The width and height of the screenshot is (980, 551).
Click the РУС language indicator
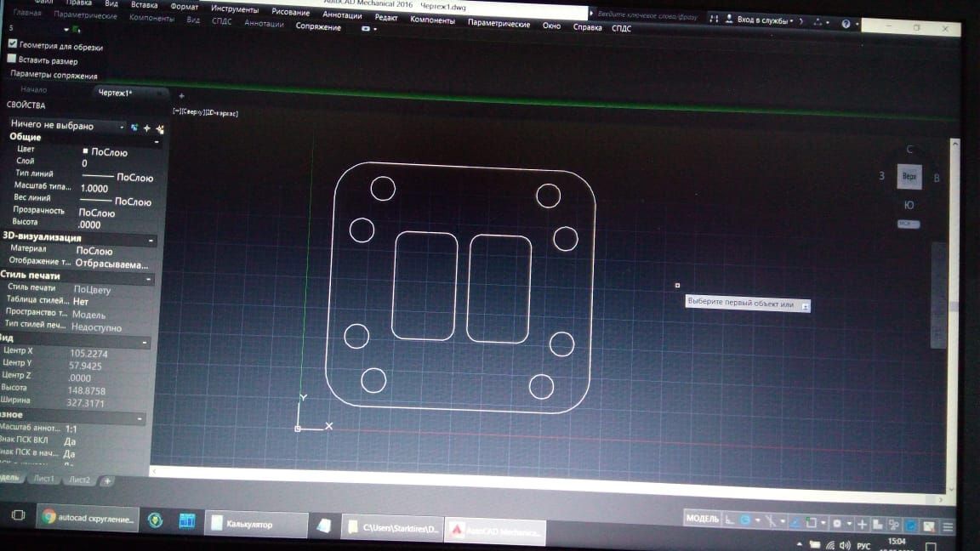(x=863, y=546)
